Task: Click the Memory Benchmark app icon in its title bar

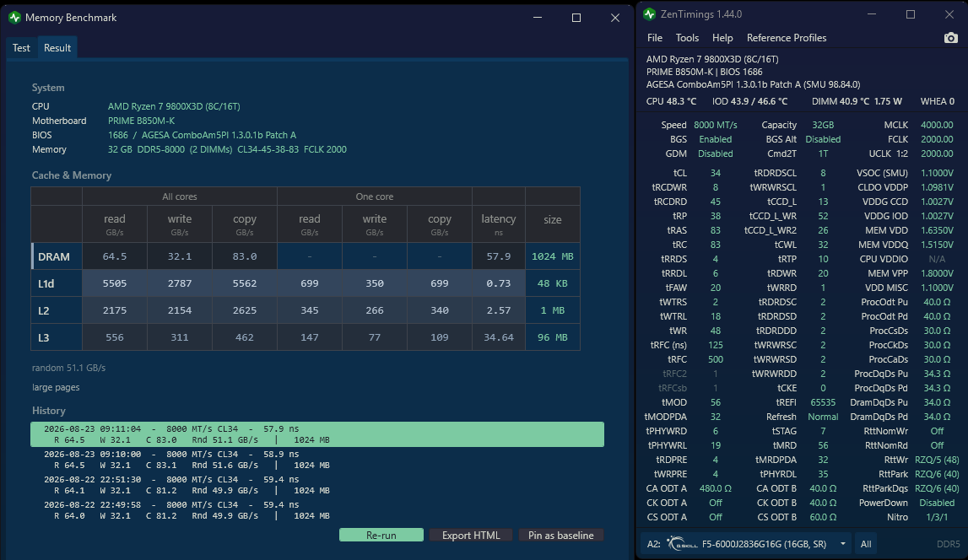Action: point(15,18)
